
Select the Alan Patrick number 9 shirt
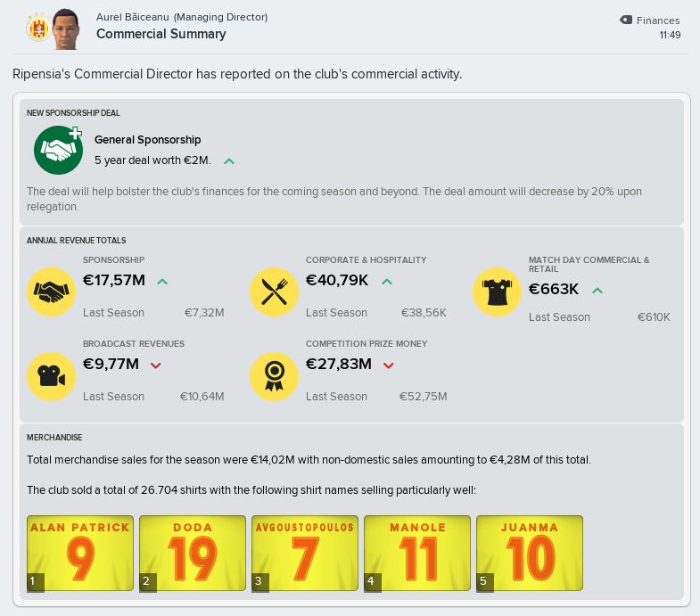(x=80, y=554)
